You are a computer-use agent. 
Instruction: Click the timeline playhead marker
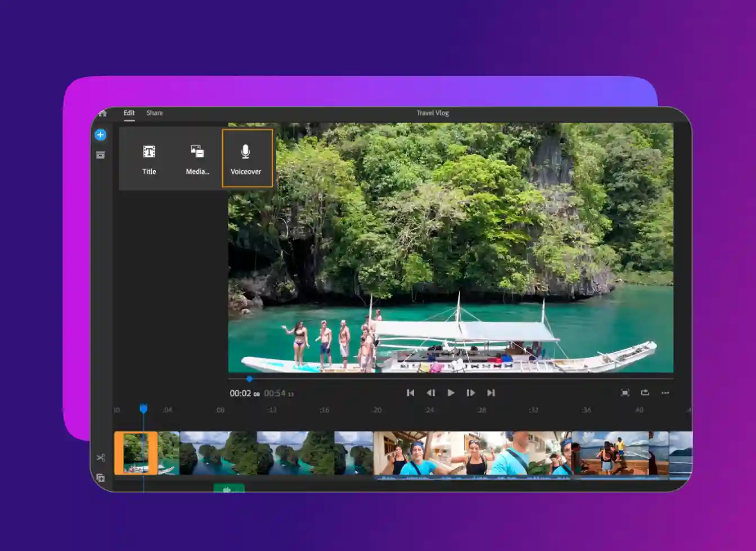tap(143, 409)
